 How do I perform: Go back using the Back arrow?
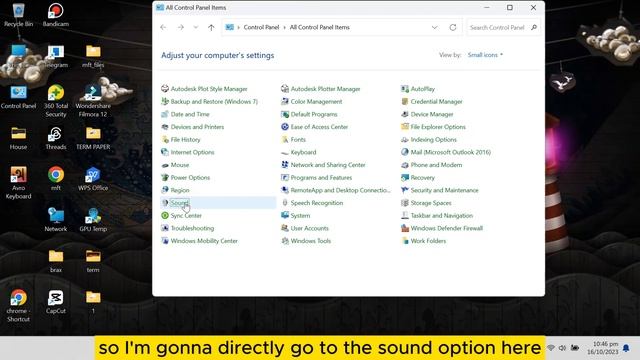click(x=163, y=27)
